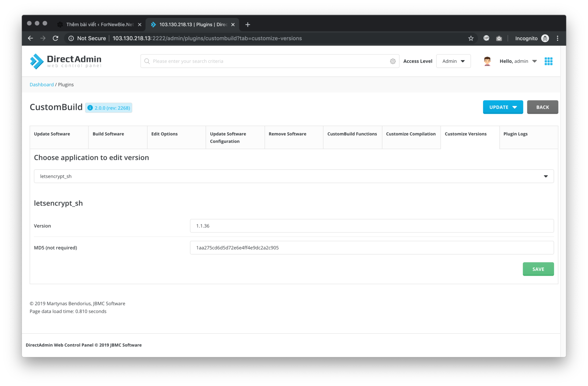Expand the Hello, admin user menu
Viewport: 588px width, 386px height.
tap(518, 61)
